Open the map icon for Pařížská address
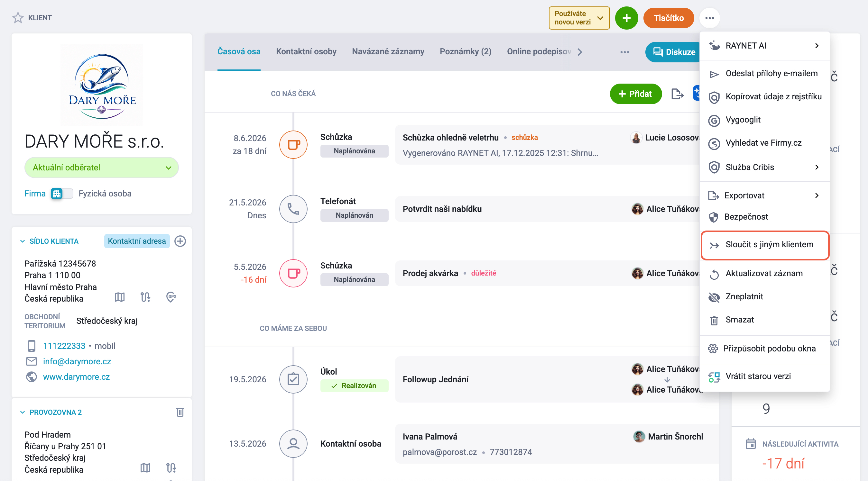Image resolution: width=868 pixels, height=481 pixels. (x=120, y=297)
